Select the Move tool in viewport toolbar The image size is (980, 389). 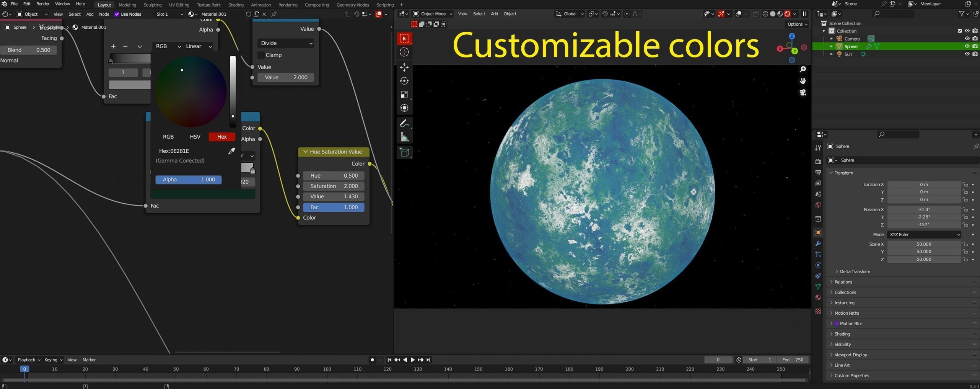404,67
